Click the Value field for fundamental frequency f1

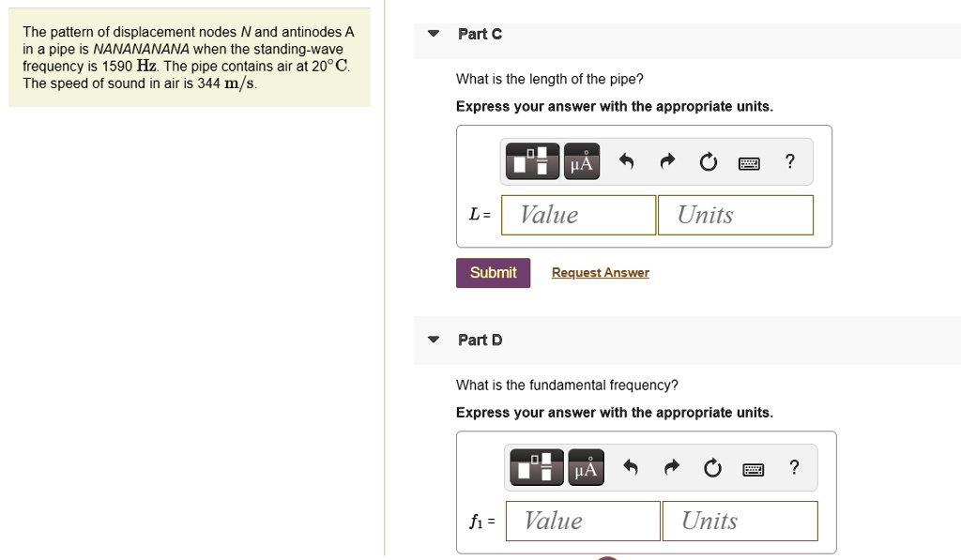[582, 521]
